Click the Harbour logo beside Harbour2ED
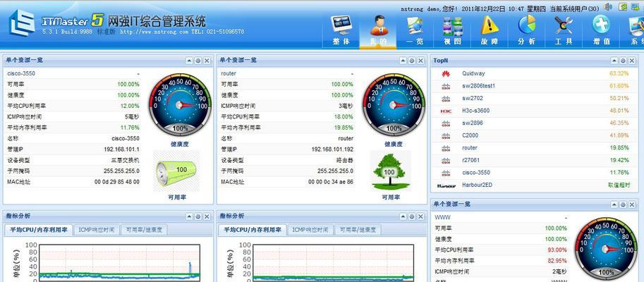 (x=446, y=185)
